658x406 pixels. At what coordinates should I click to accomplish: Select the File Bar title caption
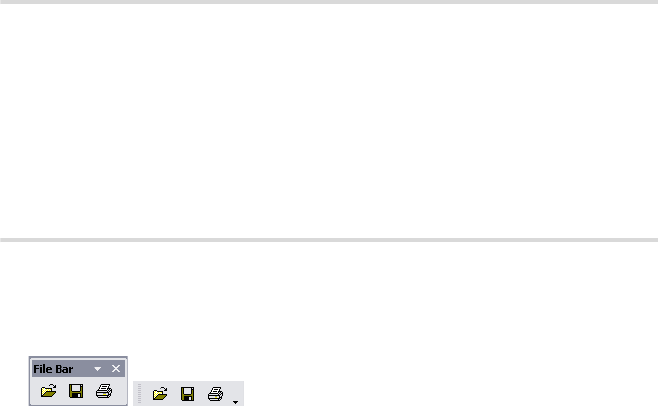click(x=53, y=369)
